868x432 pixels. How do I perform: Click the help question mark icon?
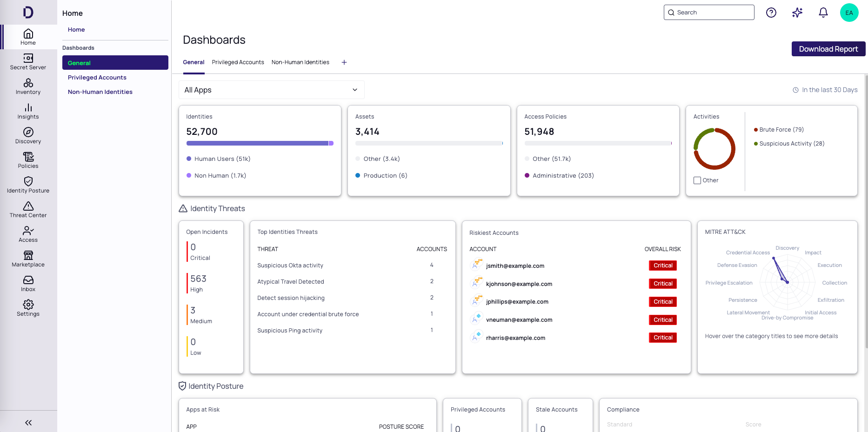(x=771, y=13)
